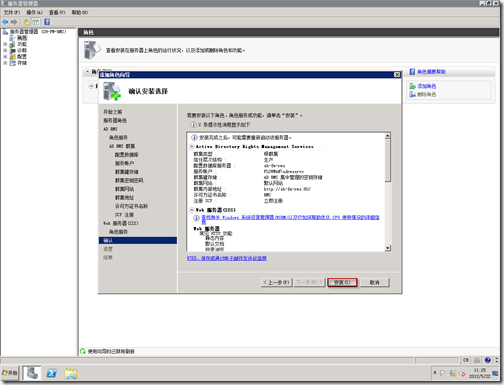
Task: Click the Forward arrow in Server Manager toolbar
Action: 14,22
